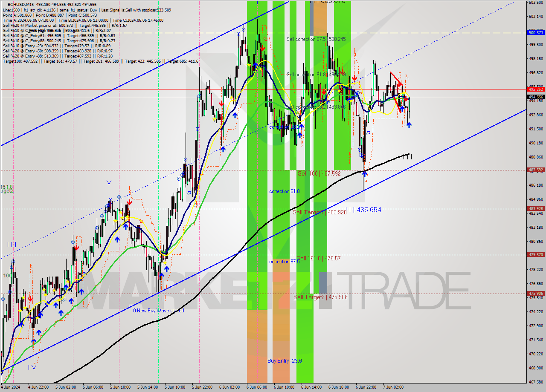Click the blue up arrow below latest candle
The width and height of the screenshot is (546, 392).
pyautogui.click(x=409, y=125)
